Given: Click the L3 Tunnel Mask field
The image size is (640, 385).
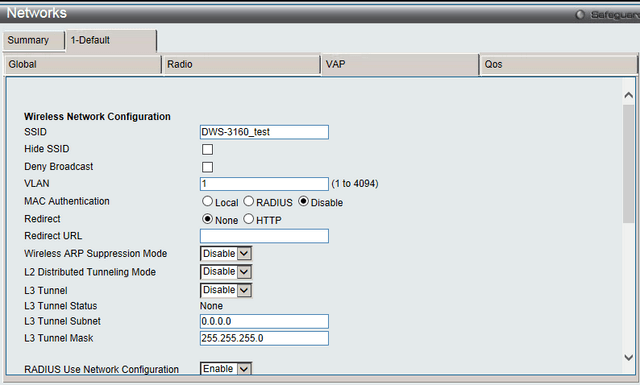Looking at the screenshot, I should point(264,338).
